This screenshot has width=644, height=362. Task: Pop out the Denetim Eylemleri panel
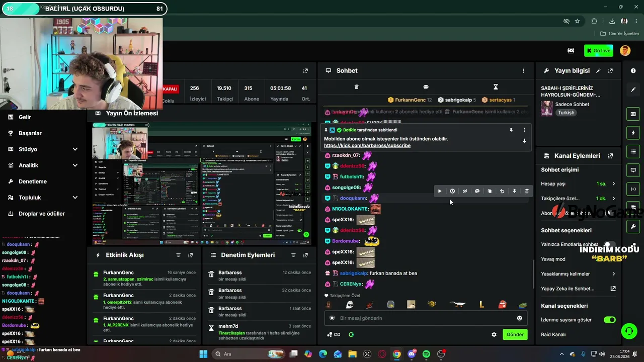(305, 255)
